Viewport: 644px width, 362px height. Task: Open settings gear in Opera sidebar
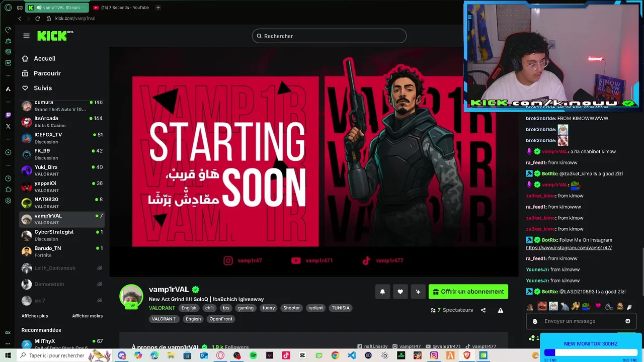point(8,201)
